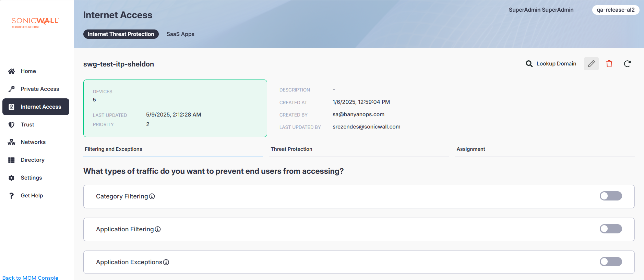Click the refresh icon
The width and height of the screenshot is (644, 280).
coord(627,64)
